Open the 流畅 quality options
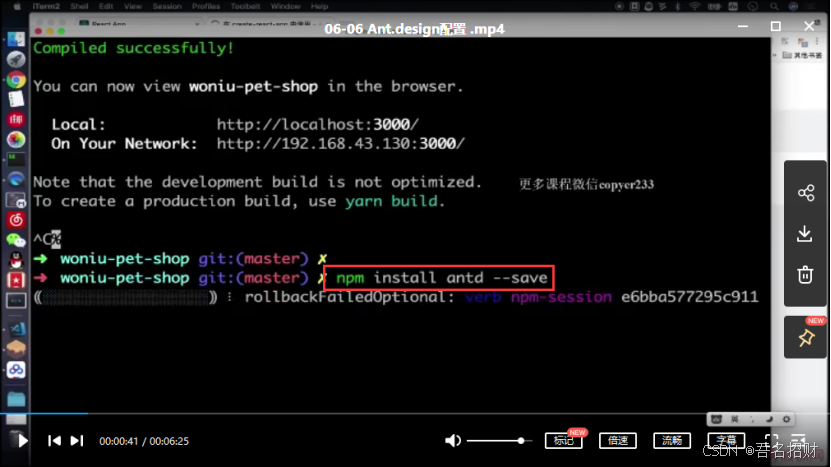Screen dimensions: 831x467 click(671, 440)
